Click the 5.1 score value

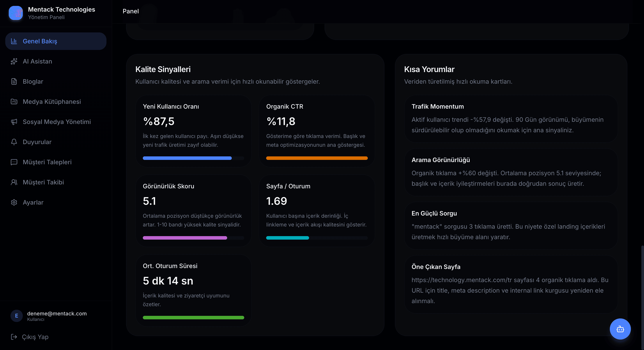(149, 201)
